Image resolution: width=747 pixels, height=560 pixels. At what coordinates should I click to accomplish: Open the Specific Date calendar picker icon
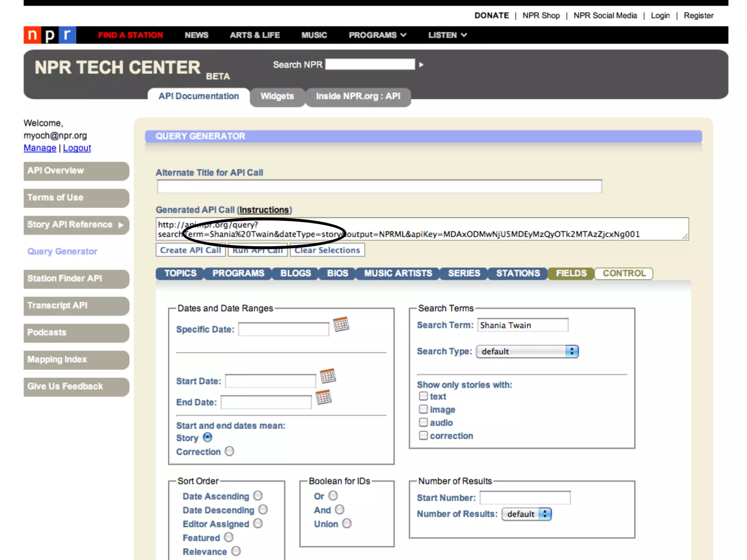341,324
